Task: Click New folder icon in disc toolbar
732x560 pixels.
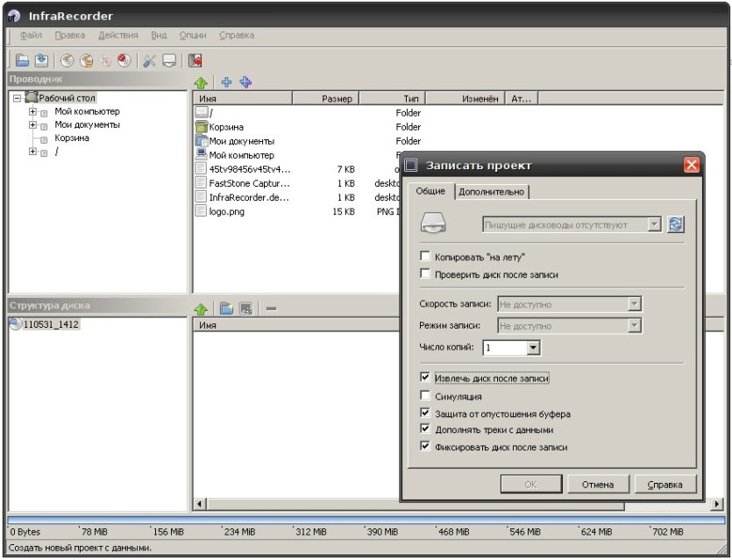Action: point(226,308)
